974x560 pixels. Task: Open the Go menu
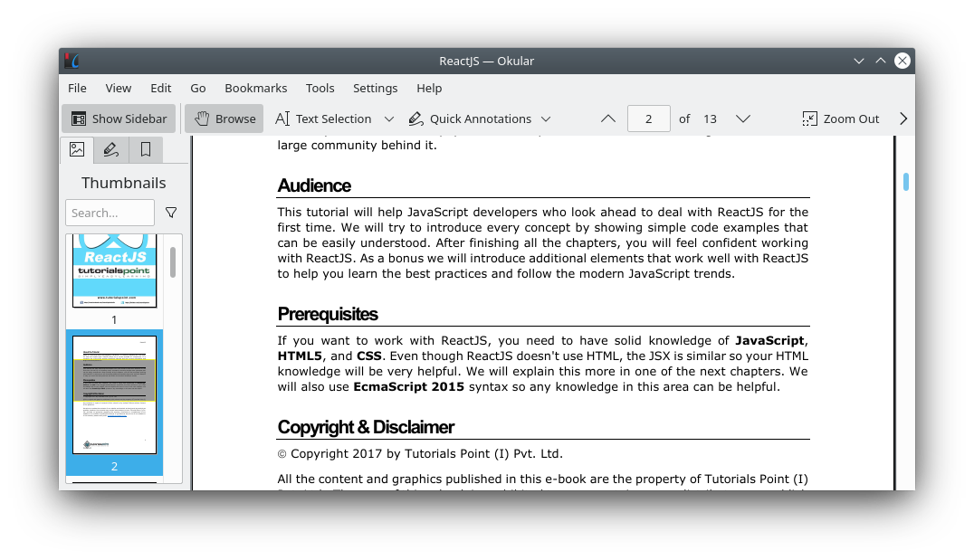198,88
